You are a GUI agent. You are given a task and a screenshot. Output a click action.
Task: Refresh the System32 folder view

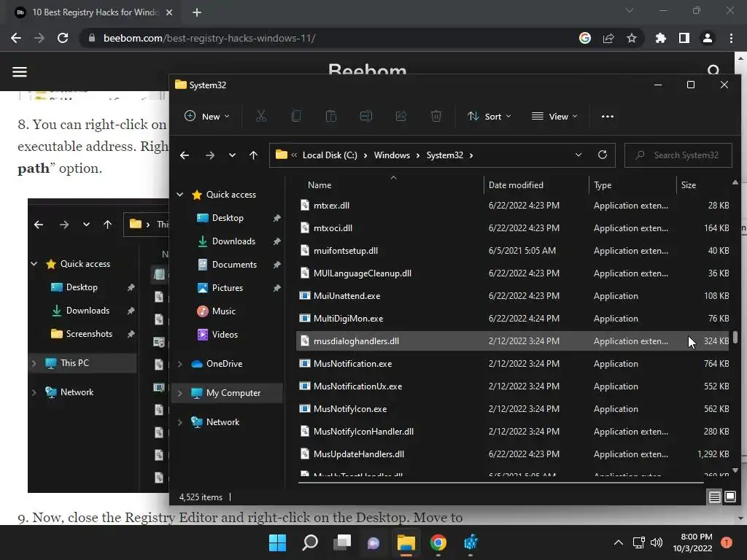tap(602, 155)
